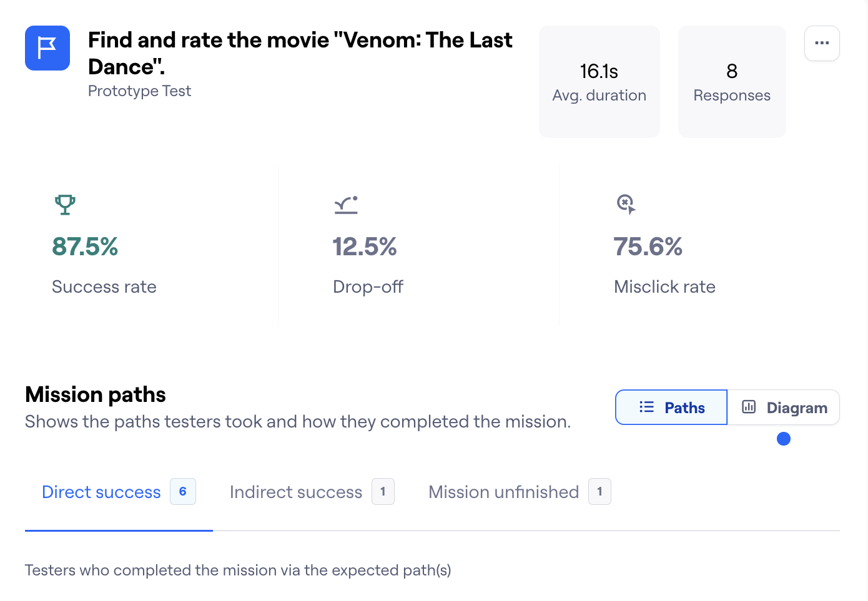Image resolution: width=868 pixels, height=601 pixels.
Task: Switch to the Paths view
Action: coord(671,408)
